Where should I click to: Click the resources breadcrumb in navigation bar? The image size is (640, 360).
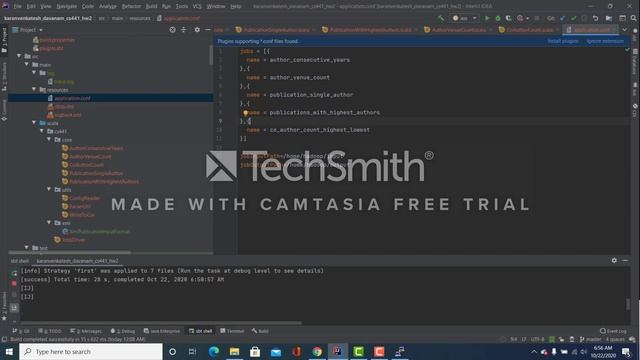pyautogui.click(x=140, y=18)
